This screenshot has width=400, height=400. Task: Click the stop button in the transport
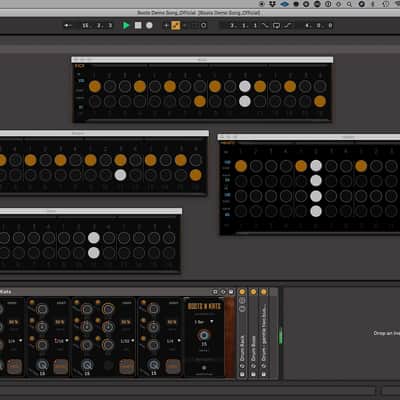click(138, 25)
